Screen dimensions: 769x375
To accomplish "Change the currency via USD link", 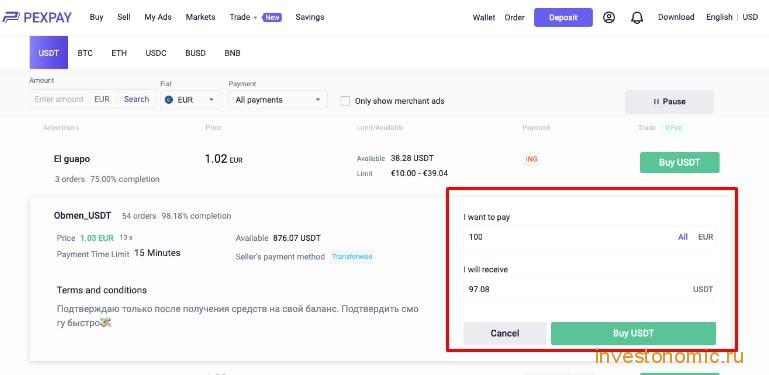I will 750,17.
